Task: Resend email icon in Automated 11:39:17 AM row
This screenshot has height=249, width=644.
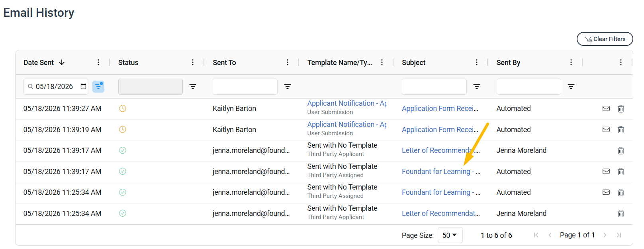Action: 606,171
